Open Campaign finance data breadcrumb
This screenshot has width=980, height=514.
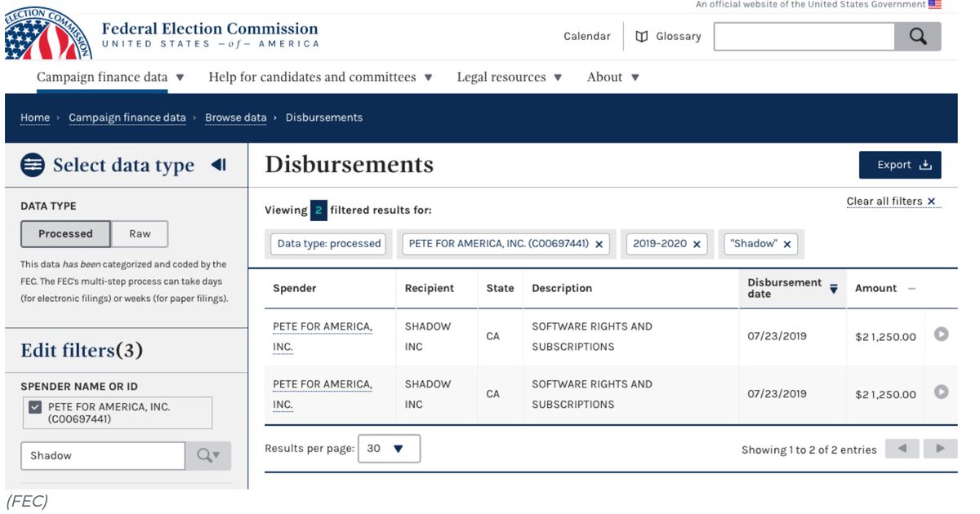127,117
